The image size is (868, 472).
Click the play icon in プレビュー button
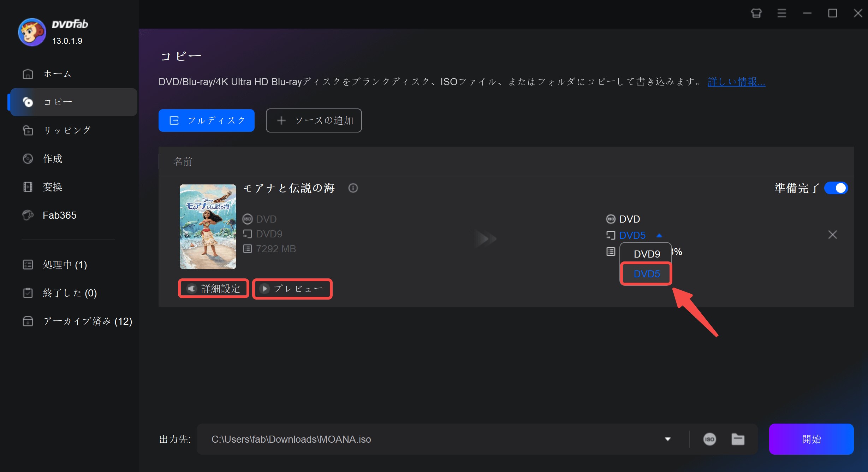(x=264, y=289)
